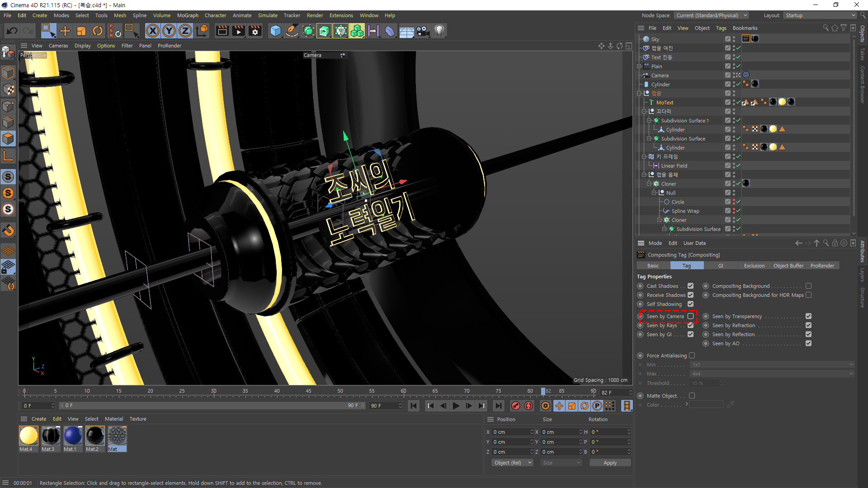The image size is (868, 488).
Task: Enable the Seen by Camera checkbox
Action: [x=690, y=316]
